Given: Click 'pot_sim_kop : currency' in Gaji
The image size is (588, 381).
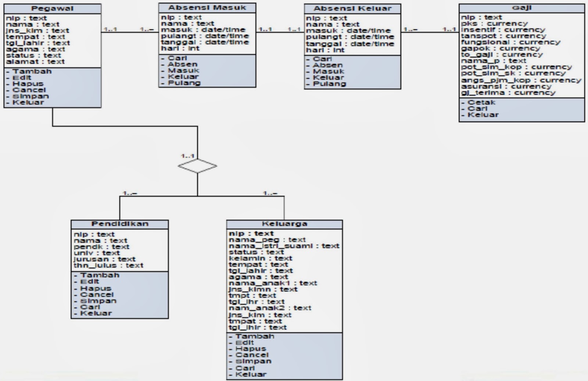Looking at the screenshot, I should 516,67.
